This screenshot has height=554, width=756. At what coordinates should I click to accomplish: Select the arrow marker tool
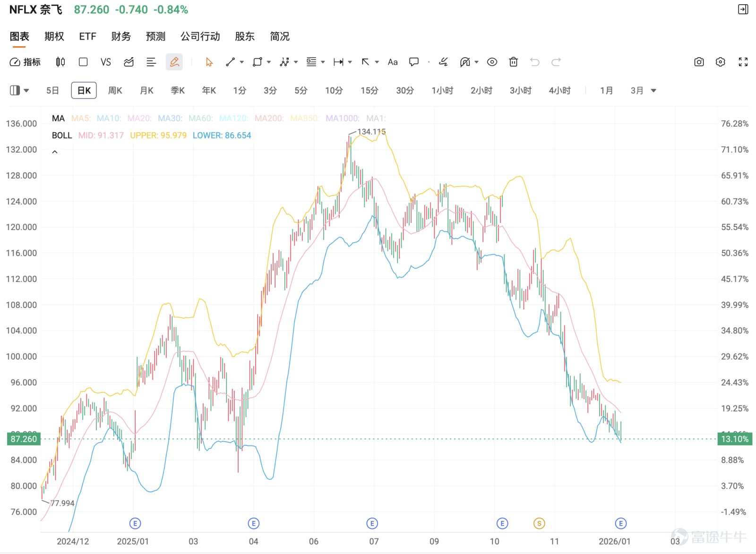click(x=366, y=62)
